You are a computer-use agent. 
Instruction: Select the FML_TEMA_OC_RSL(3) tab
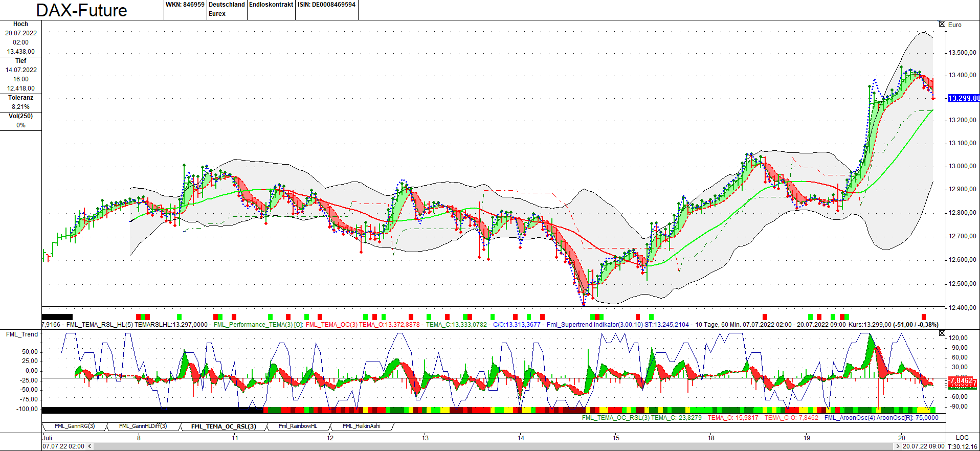(224, 426)
